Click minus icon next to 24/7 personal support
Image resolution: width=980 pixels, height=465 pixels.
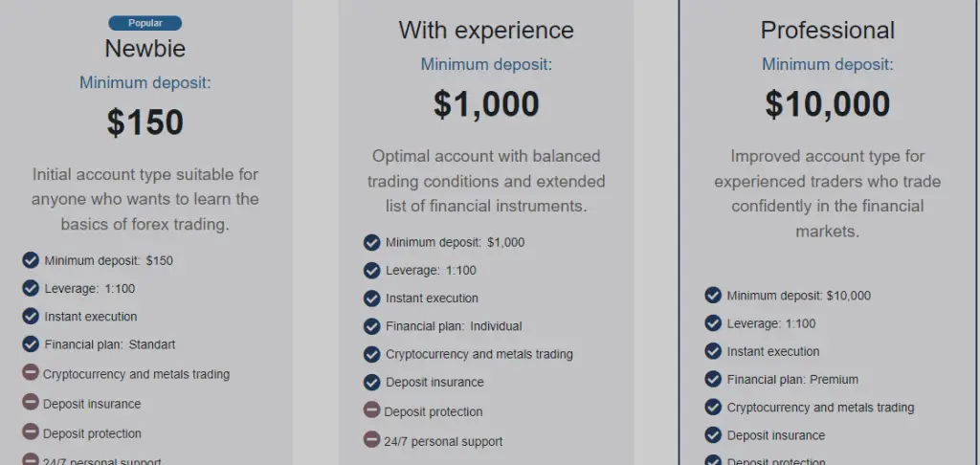[372, 440]
